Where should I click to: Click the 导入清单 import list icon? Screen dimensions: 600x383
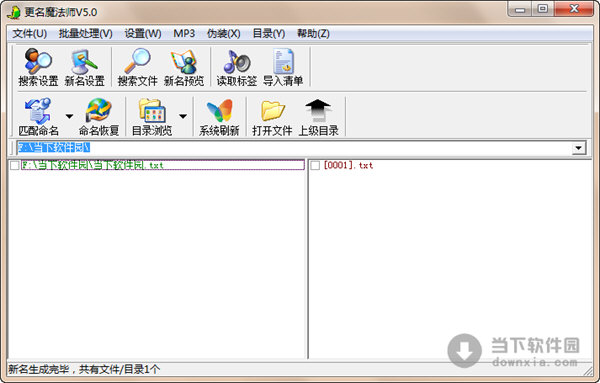283,67
